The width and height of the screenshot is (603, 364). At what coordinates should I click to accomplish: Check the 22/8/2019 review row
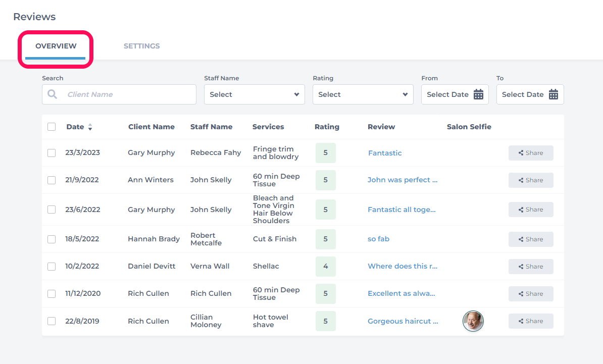pyautogui.click(x=52, y=321)
